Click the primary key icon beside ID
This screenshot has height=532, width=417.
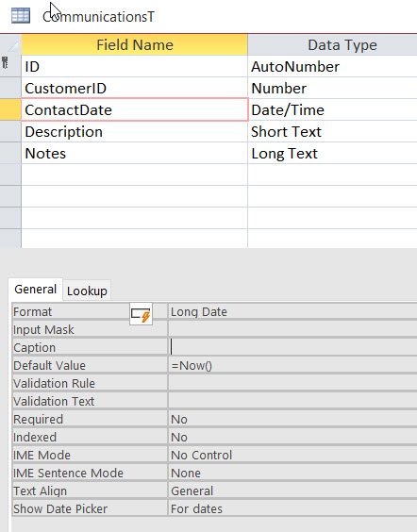pyautogui.click(x=5, y=63)
